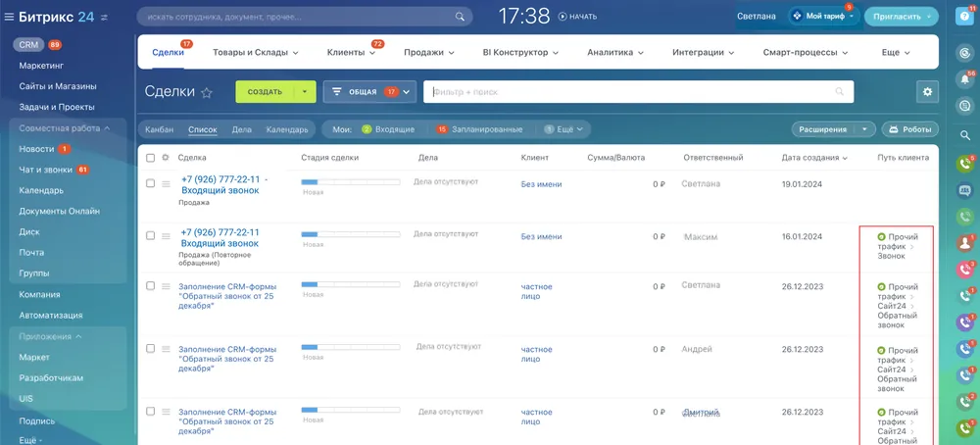
Task: Click the Начать play icon near clock
Action: (563, 17)
